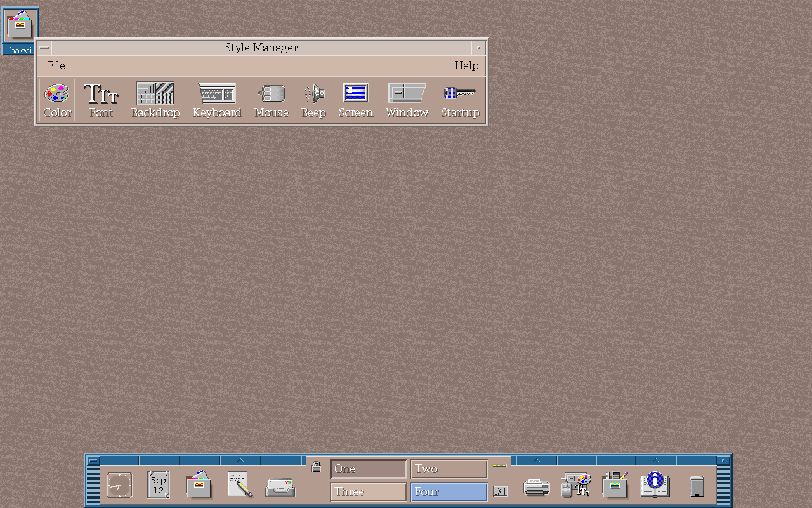Open the Font size settings

coord(101,100)
